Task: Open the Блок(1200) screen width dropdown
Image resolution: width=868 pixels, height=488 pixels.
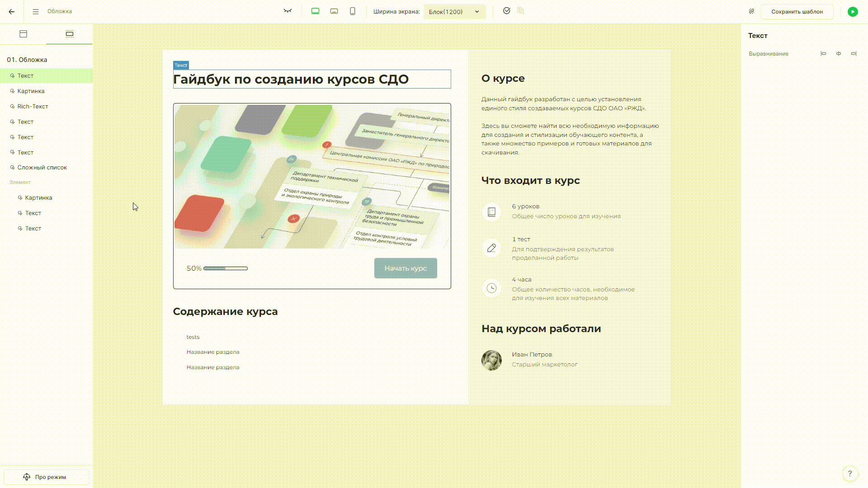Action: [454, 12]
